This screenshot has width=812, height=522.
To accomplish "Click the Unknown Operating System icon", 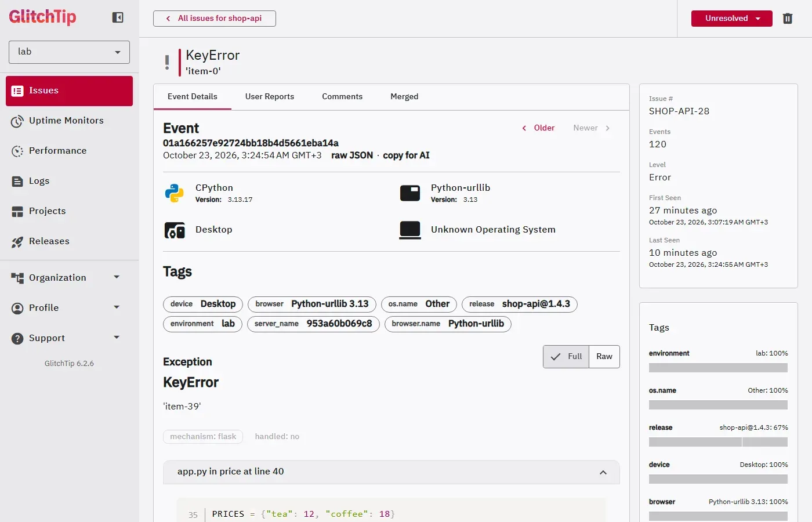I will tap(410, 230).
